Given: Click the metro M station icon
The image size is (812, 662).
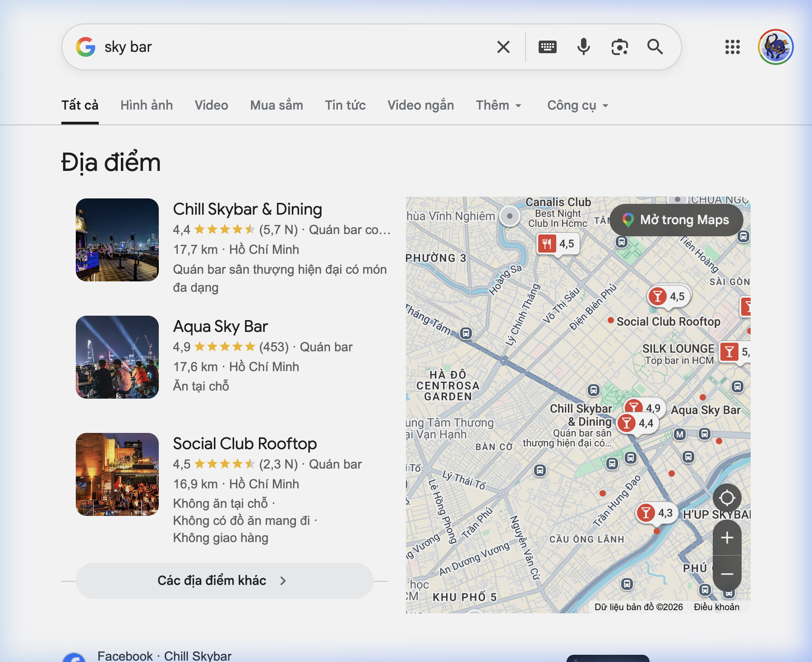Looking at the screenshot, I should coord(680,434).
